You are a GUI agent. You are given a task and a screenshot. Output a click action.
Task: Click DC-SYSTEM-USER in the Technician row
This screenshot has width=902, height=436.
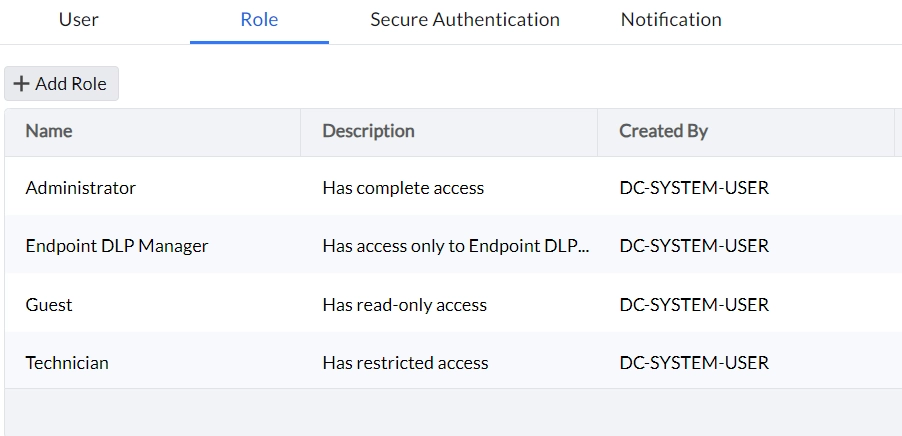[694, 363]
